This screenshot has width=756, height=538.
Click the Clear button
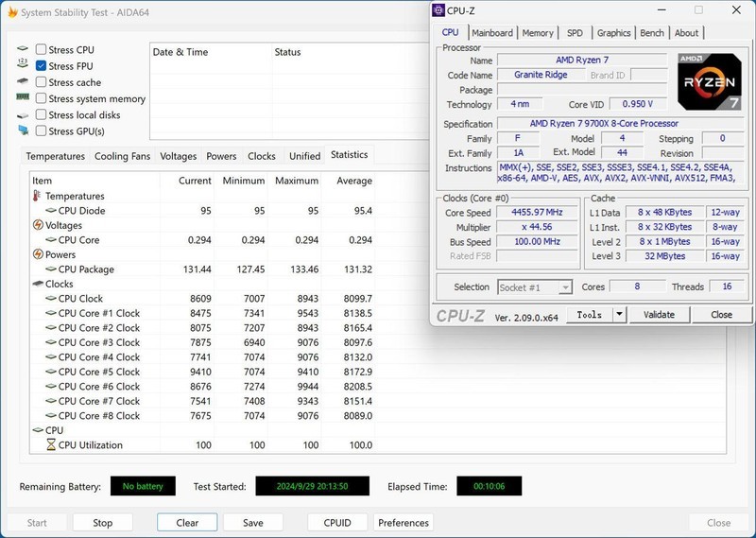click(187, 523)
